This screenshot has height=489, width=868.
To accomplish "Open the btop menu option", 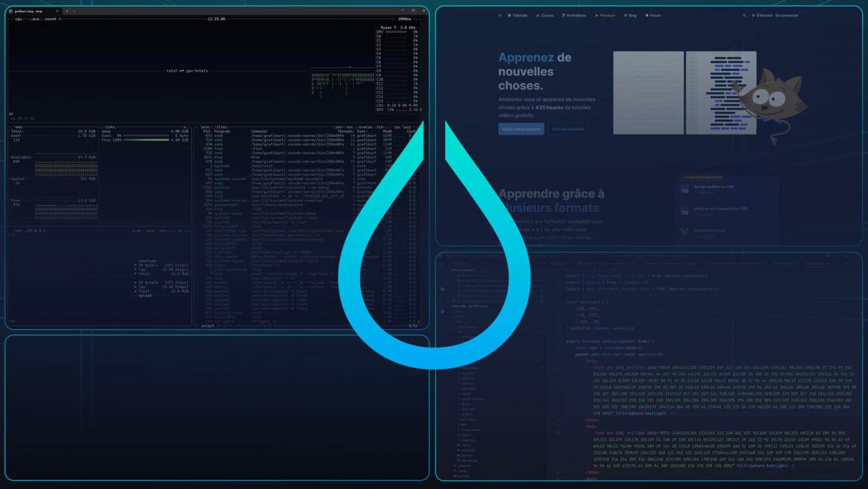I will coord(37,19).
